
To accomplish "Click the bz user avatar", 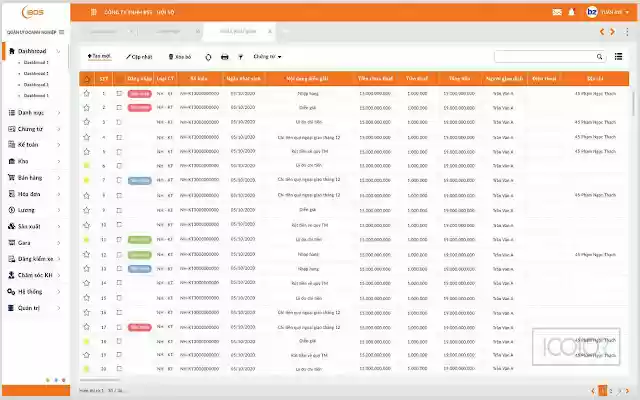I will pos(591,12).
